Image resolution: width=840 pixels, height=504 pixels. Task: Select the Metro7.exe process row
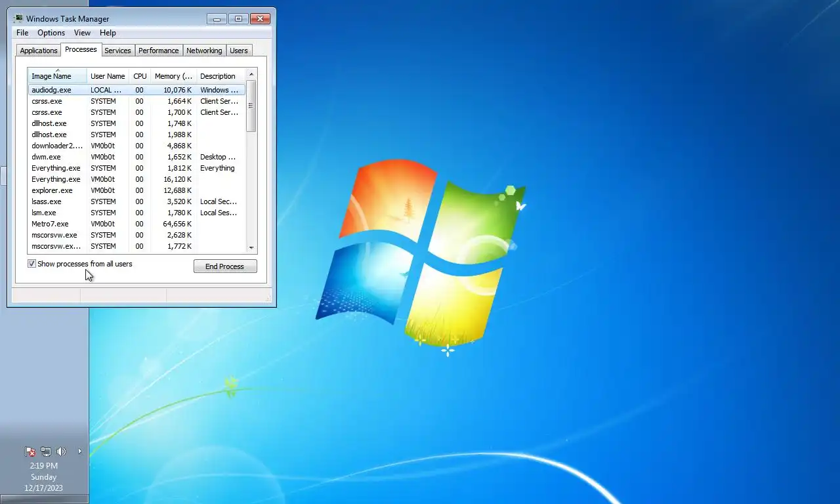tap(136, 224)
